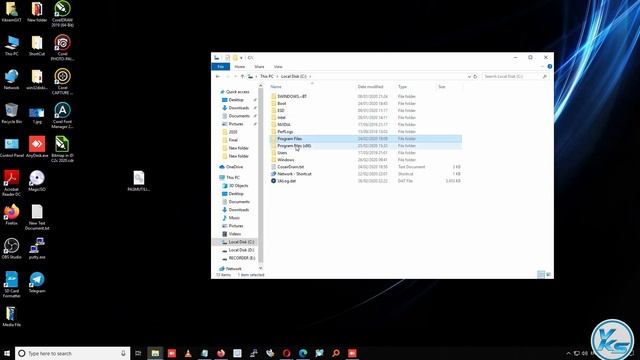Viewport: 640px width, 360px height.
Task: Select the Users folder row
Action: [x=366, y=153]
